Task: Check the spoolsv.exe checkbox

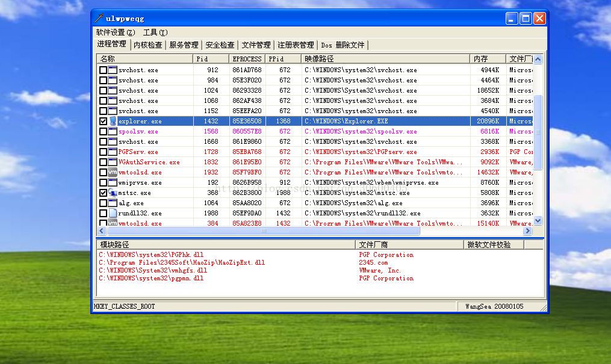Action: [x=103, y=132]
